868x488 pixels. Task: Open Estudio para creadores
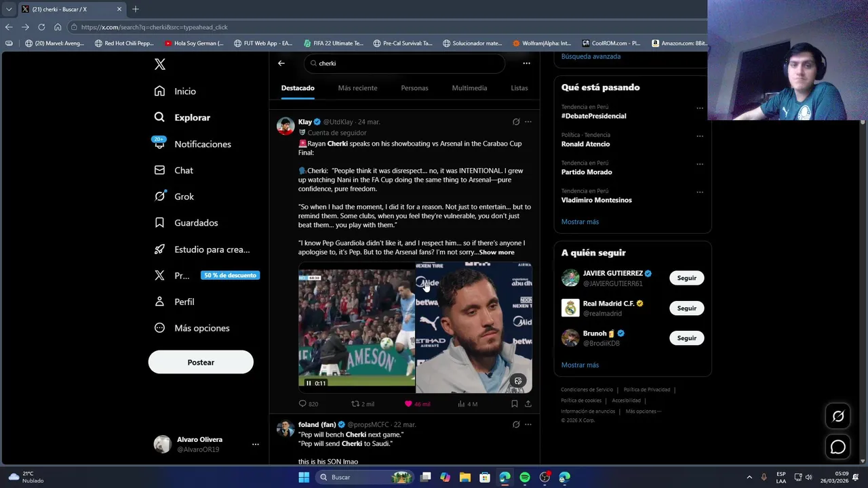tap(202, 249)
